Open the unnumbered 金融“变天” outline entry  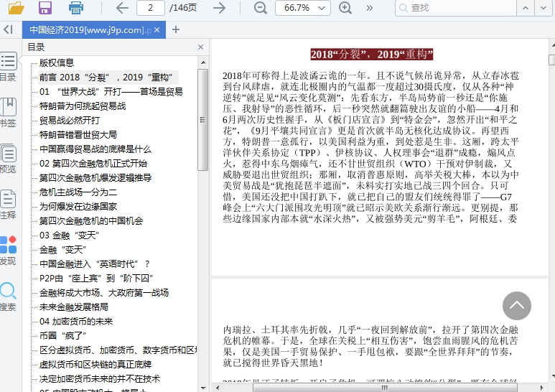62,250
